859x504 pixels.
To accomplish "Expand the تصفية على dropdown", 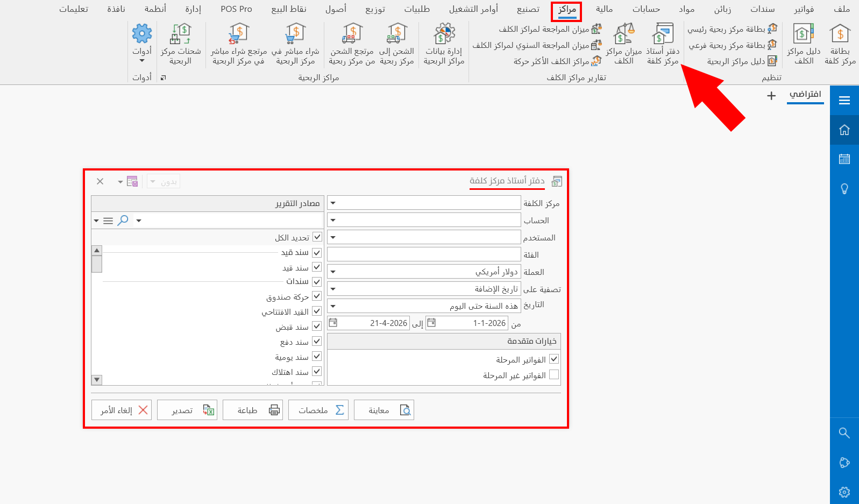I will (333, 289).
